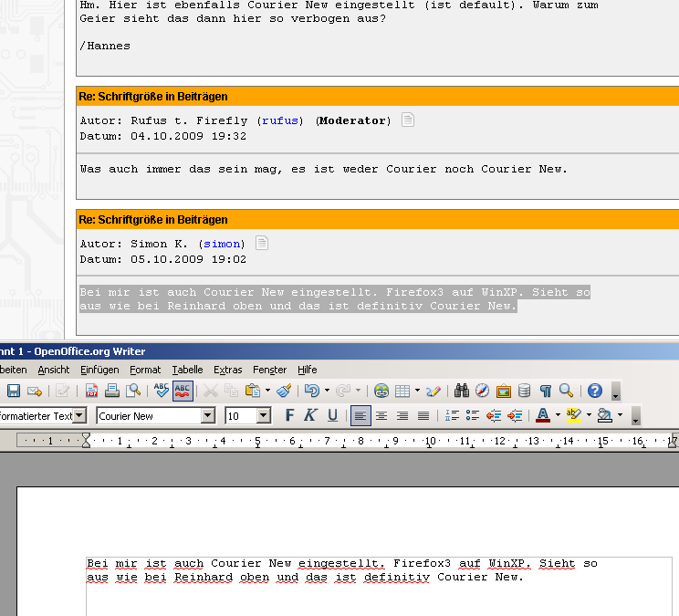Click the Paste clipboard icon
This screenshot has width=679, height=616.
tap(253, 391)
